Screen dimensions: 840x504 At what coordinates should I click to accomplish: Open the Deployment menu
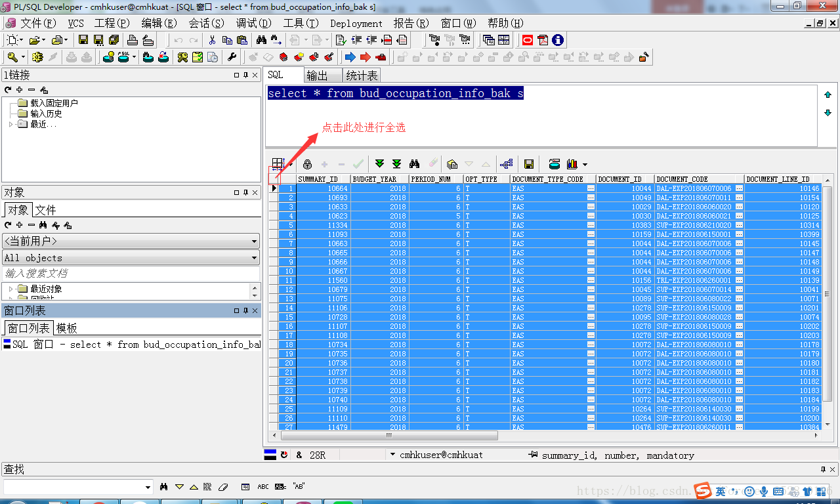356,23
